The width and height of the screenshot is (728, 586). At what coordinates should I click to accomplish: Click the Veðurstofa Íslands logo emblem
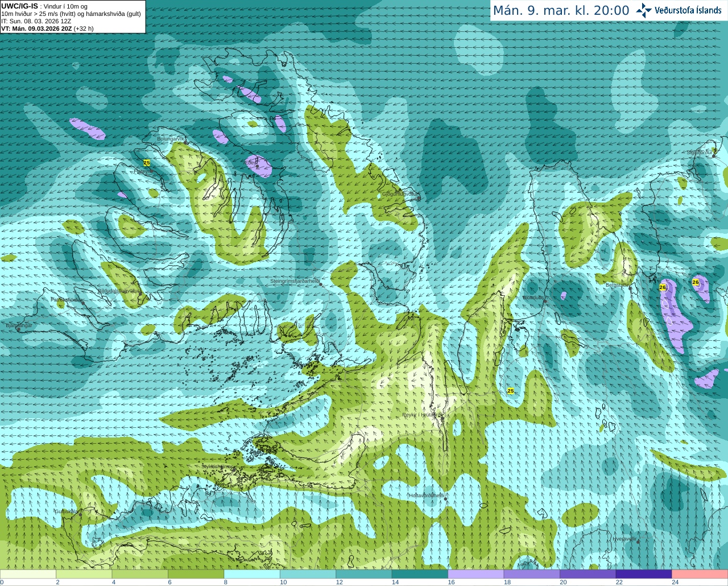[x=643, y=10]
